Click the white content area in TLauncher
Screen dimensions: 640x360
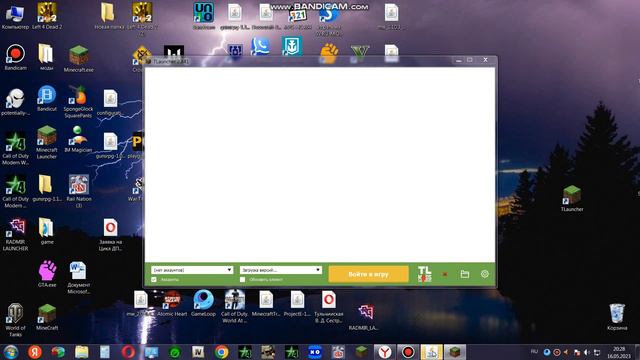coord(320,164)
